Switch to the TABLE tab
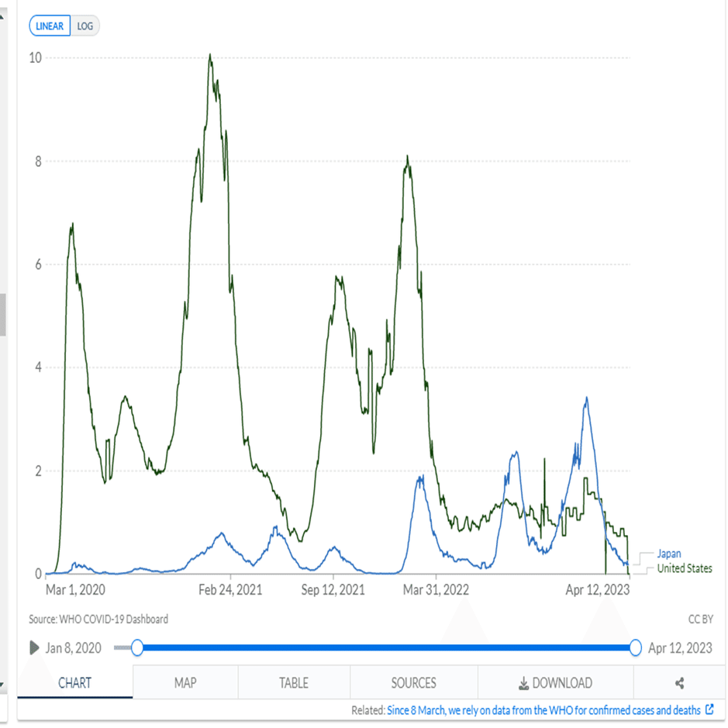728x728 pixels. (294, 683)
